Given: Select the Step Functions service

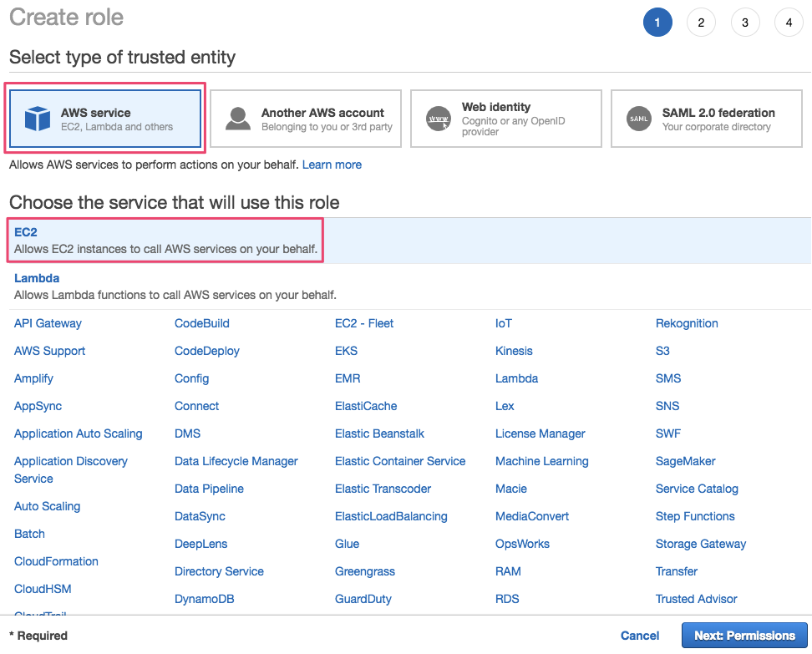Looking at the screenshot, I should pos(694,516).
